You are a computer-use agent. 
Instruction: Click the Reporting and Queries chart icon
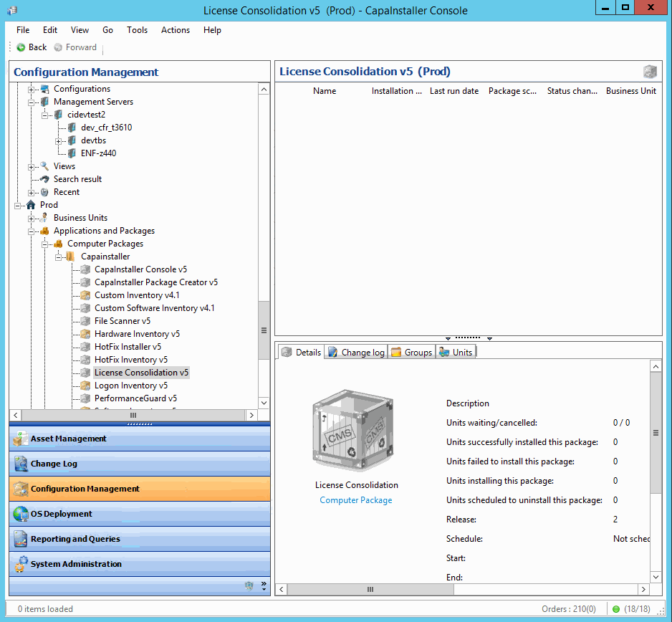(20, 539)
